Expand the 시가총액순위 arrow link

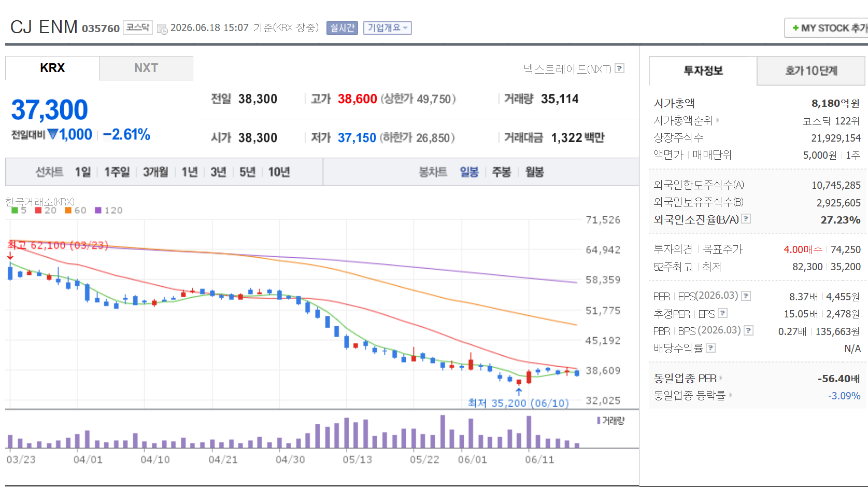pos(718,120)
